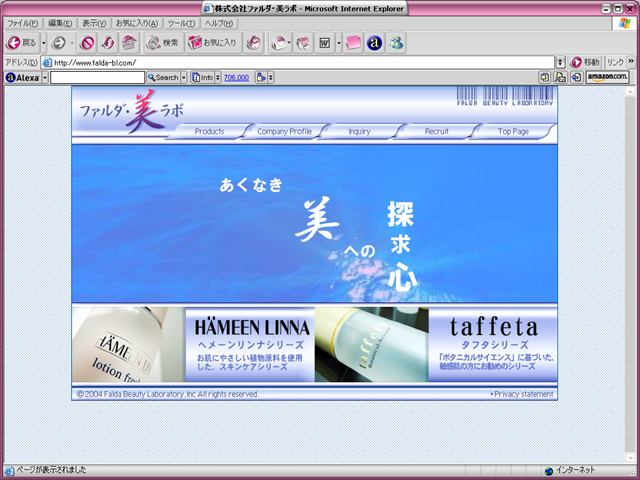This screenshot has width=640, height=480.
Task: Open the Alexa Search options dropdown arrow
Action: pos(184,77)
